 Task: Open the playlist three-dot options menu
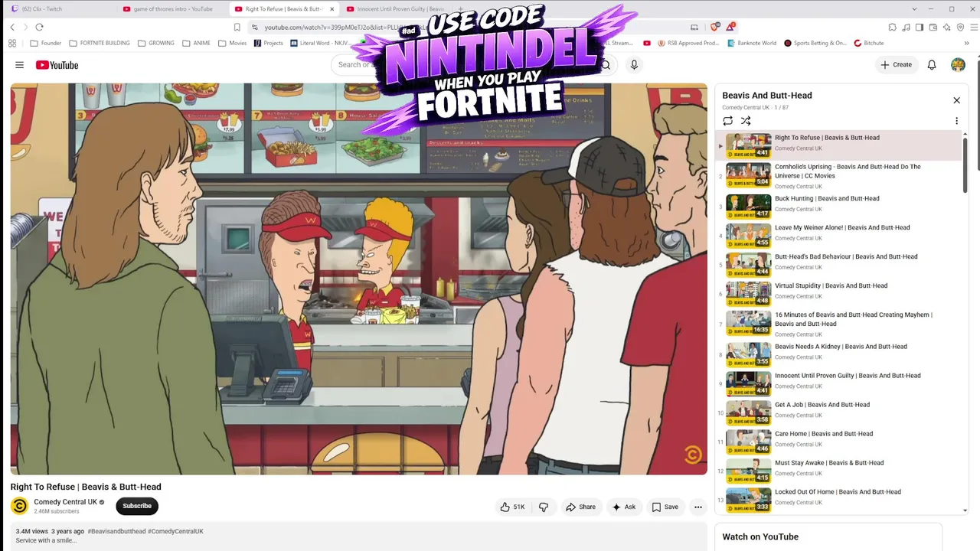pyautogui.click(x=956, y=121)
